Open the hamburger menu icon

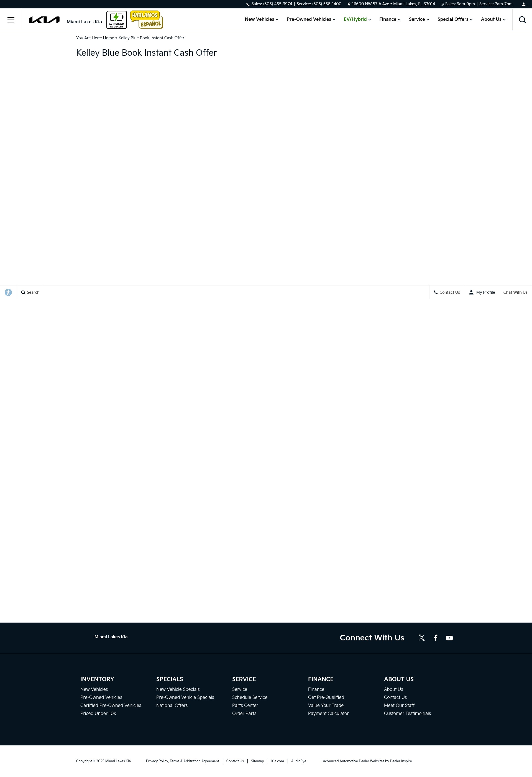11,20
